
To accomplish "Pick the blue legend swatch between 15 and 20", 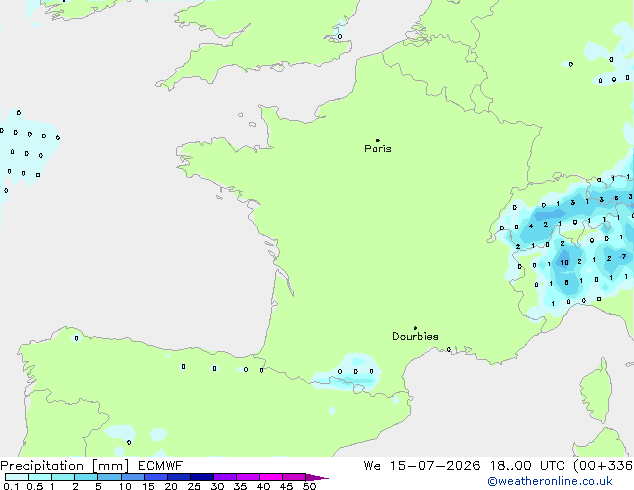I will point(156,477).
